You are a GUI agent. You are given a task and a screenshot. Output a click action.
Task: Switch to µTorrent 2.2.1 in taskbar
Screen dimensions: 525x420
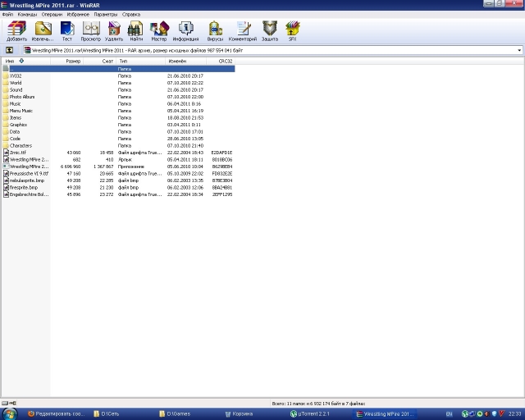(x=310, y=414)
